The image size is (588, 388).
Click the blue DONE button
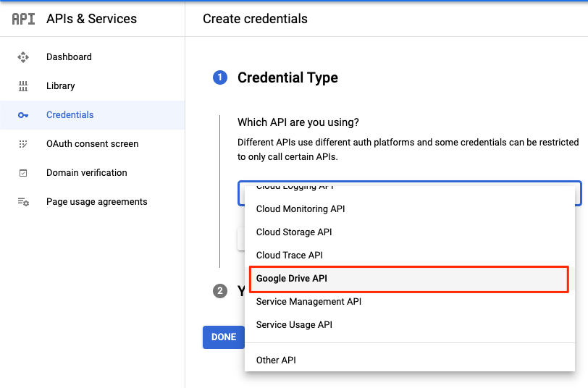coord(224,337)
